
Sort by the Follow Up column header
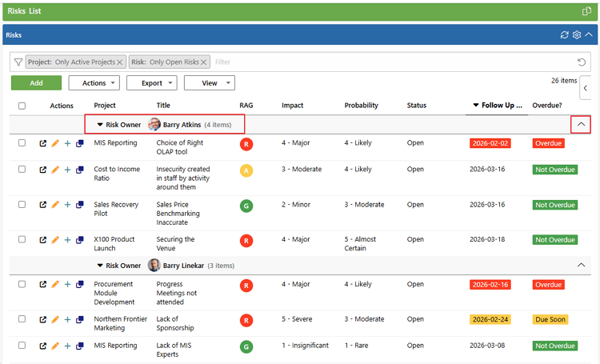tap(501, 105)
